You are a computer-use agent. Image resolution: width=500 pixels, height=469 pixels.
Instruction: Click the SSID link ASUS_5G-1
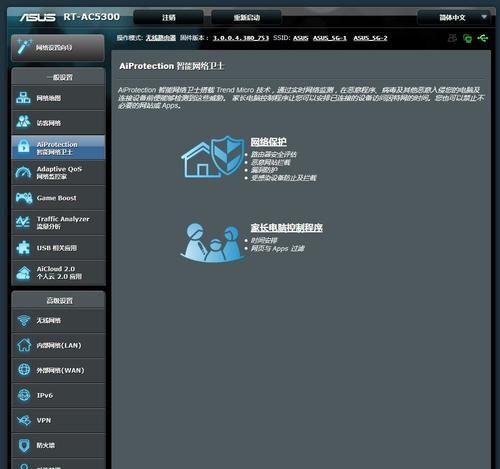pyautogui.click(x=330, y=38)
